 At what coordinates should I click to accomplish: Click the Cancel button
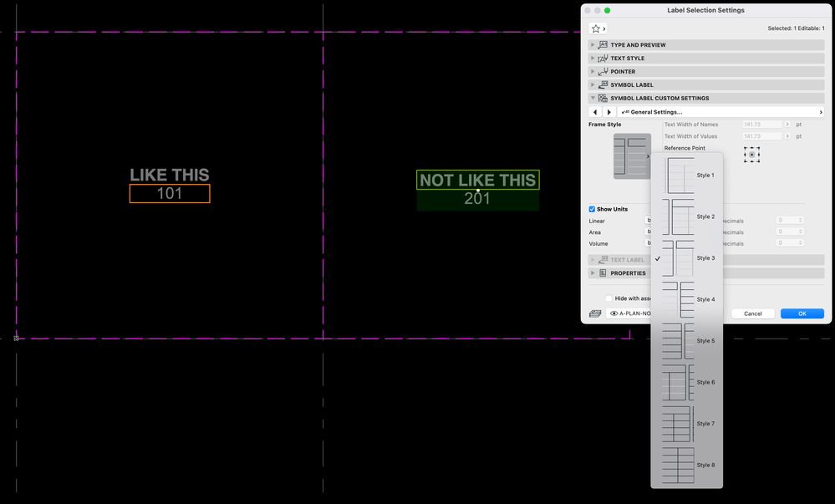pyautogui.click(x=752, y=313)
